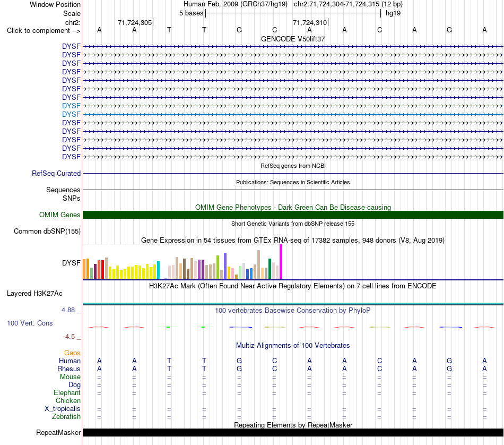The height and width of the screenshot is (445, 504).
Task: Select the magenta bar in GTEx expression chart
Action: (281, 262)
